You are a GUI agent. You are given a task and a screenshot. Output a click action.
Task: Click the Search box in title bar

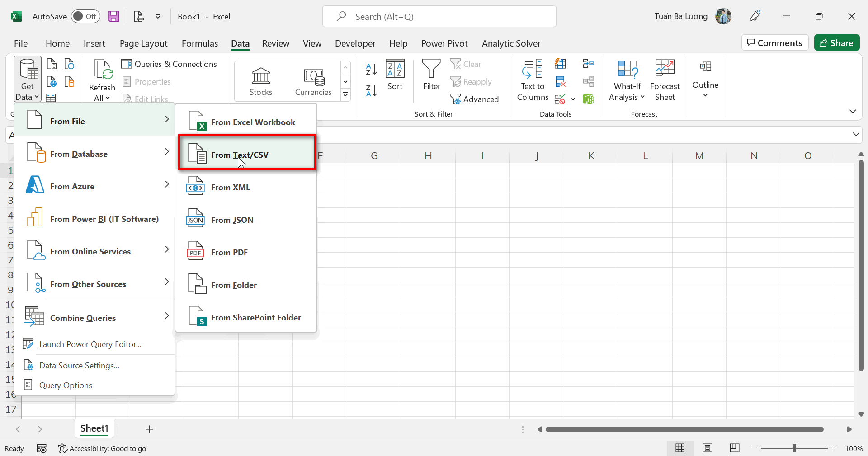pos(439,17)
